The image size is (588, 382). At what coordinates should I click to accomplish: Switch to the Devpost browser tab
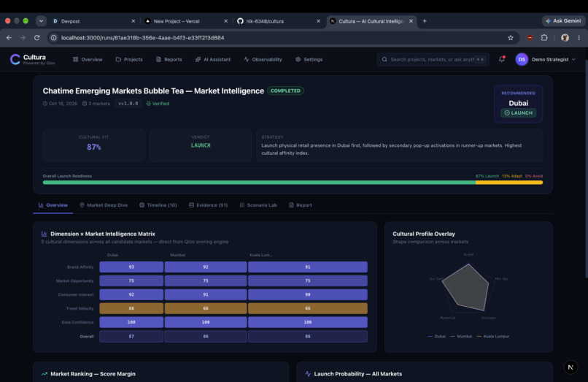tap(93, 21)
